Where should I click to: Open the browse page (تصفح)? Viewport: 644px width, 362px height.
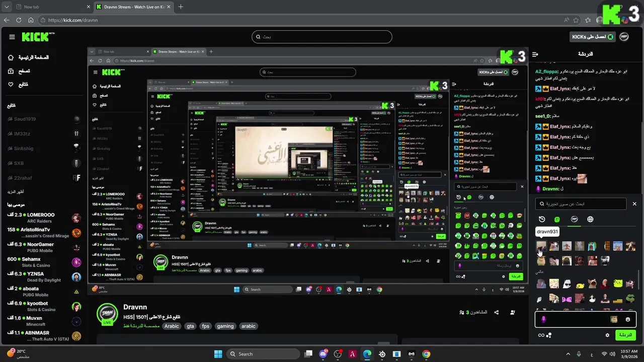coord(19,71)
